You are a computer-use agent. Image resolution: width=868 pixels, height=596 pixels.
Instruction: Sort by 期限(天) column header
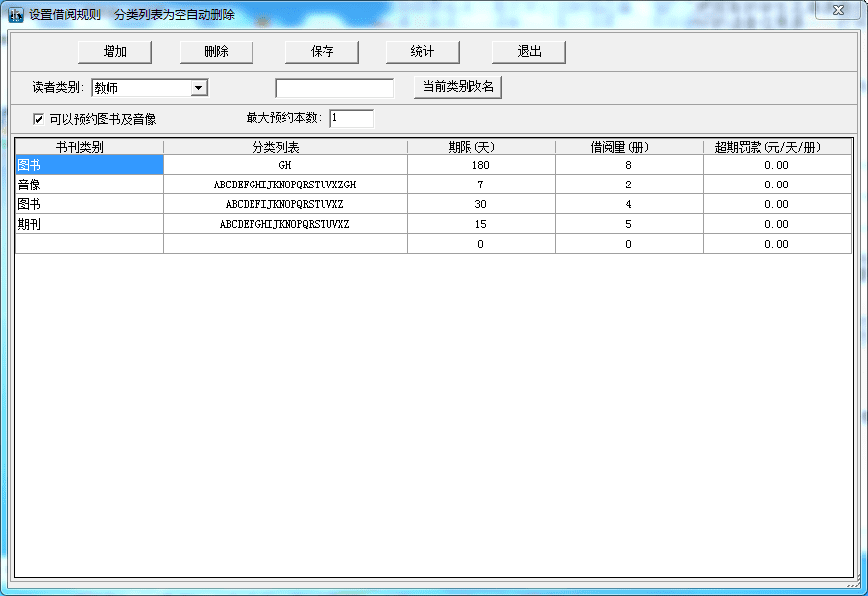pos(481,147)
